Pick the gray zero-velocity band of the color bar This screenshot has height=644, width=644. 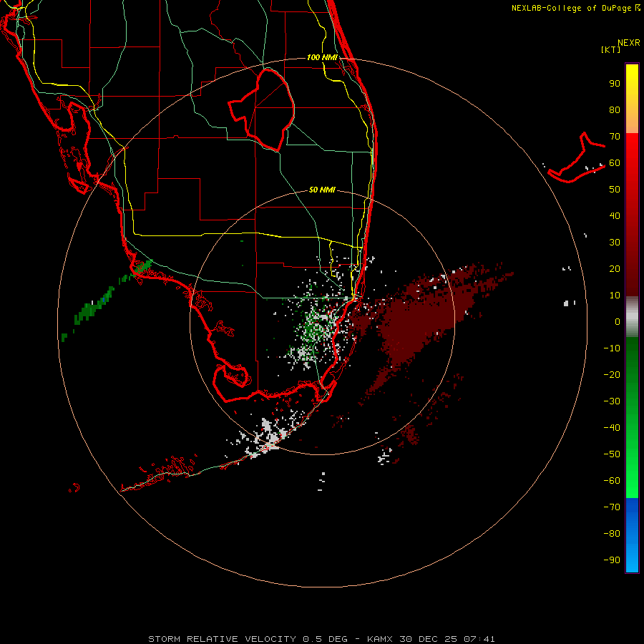pos(632,317)
